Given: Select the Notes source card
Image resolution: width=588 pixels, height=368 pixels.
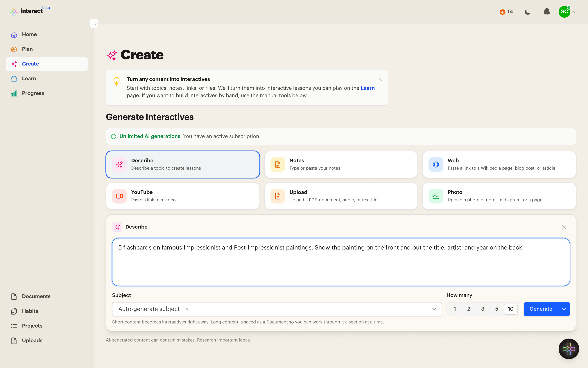Looking at the screenshot, I should (341, 164).
